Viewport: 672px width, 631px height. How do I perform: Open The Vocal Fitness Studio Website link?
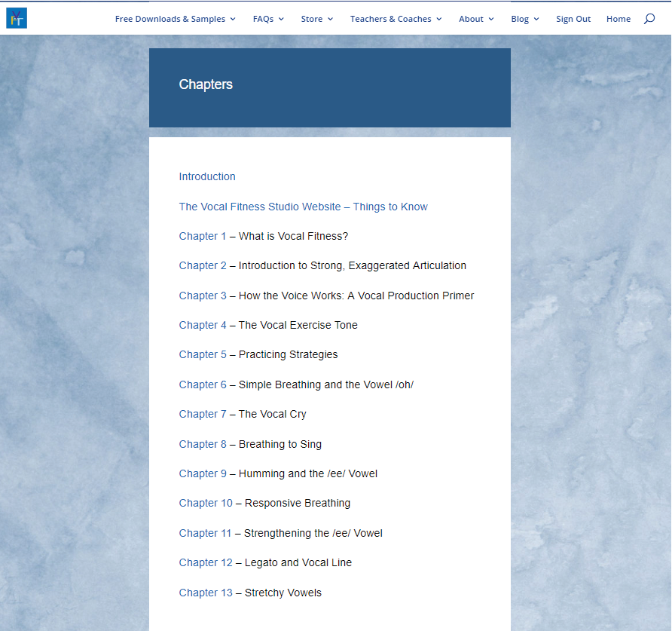(x=259, y=207)
